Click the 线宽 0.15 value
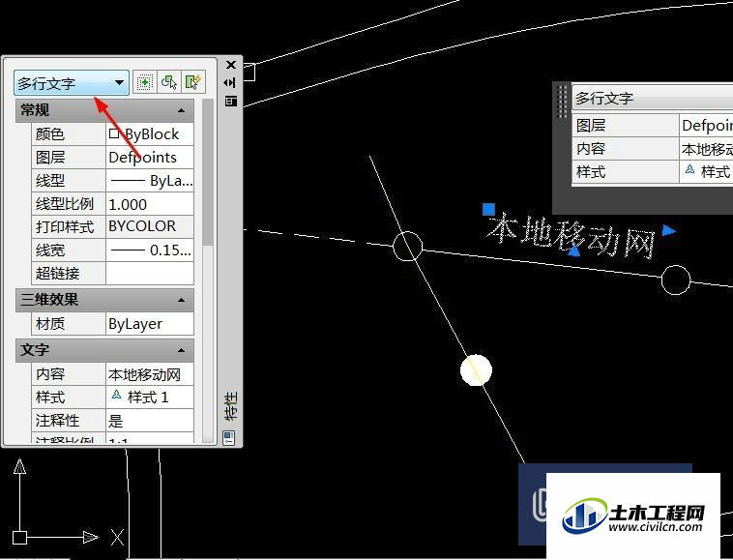Screen dimensions: 733x560 pyautogui.click(x=150, y=251)
